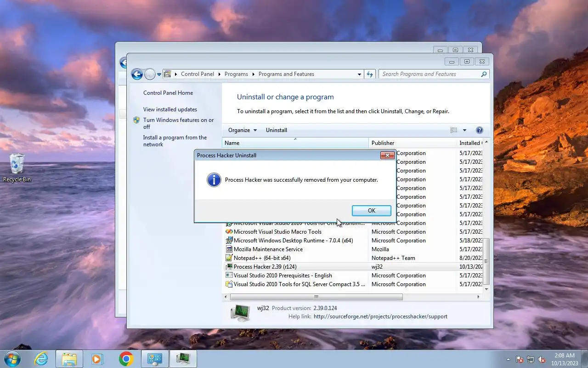Expand address bar history dropdown
The image size is (588, 368).
[x=359, y=74]
